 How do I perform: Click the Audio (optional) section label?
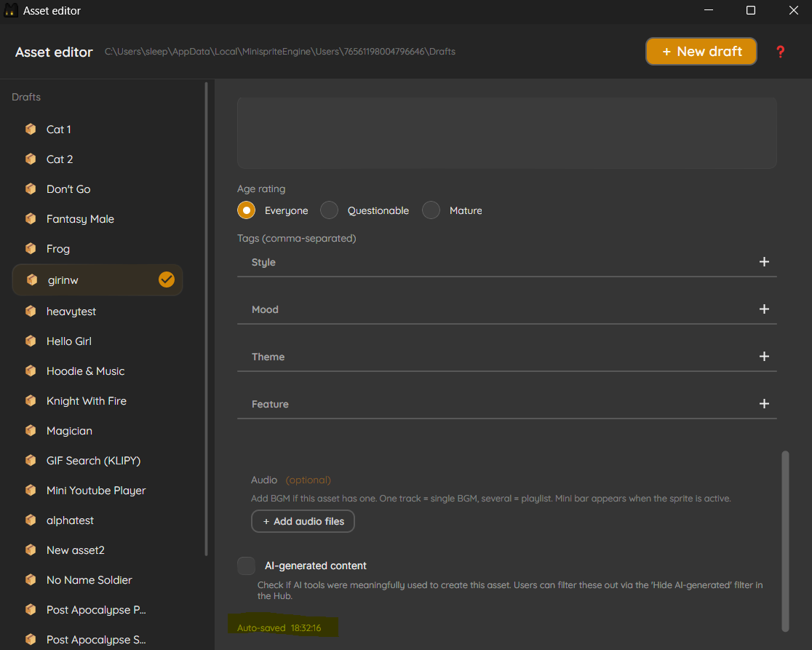[x=290, y=480]
